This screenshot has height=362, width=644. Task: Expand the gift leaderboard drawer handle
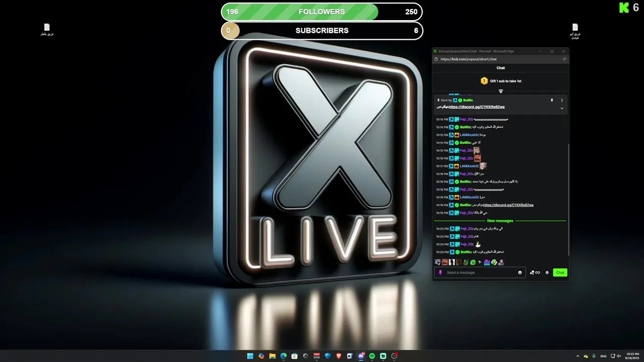(501, 91)
